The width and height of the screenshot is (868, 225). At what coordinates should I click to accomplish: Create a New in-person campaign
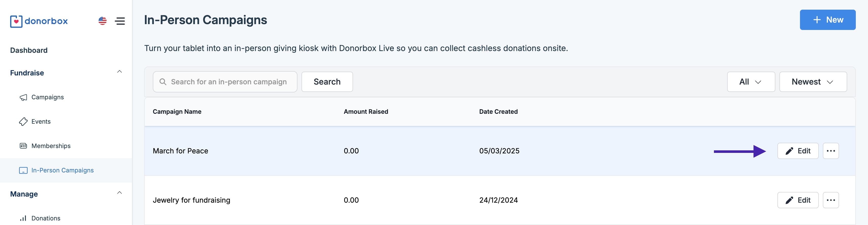coord(827,20)
